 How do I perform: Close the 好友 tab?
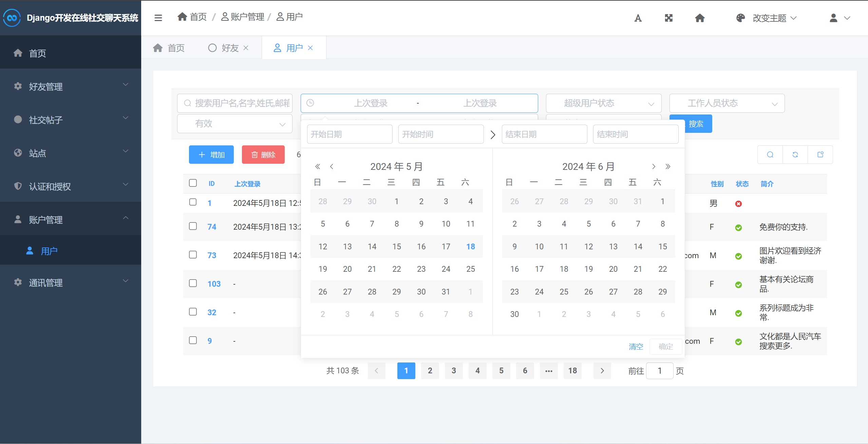pos(246,48)
